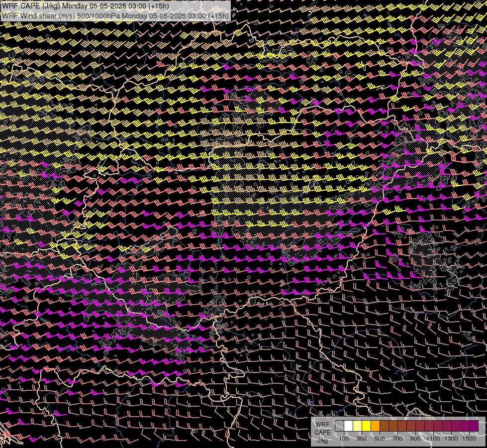The width and height of the screenshot is (487, 448).
Task: Click the '700' legend value label
Action: tap(397, 439)
